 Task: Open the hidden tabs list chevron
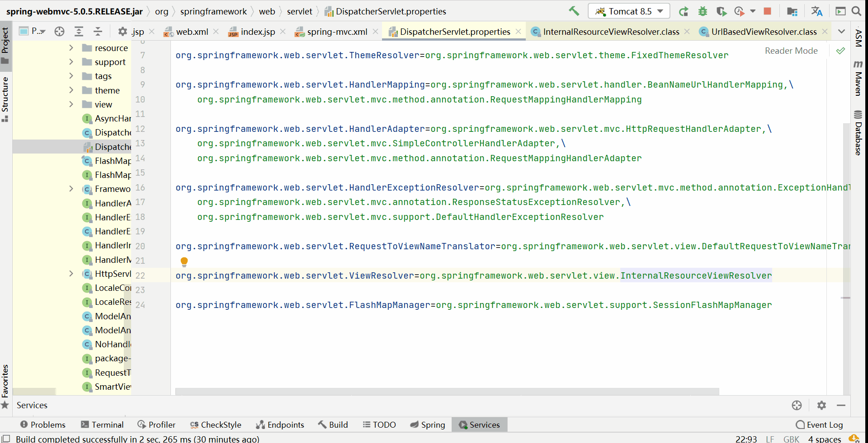tap(842, 31)
